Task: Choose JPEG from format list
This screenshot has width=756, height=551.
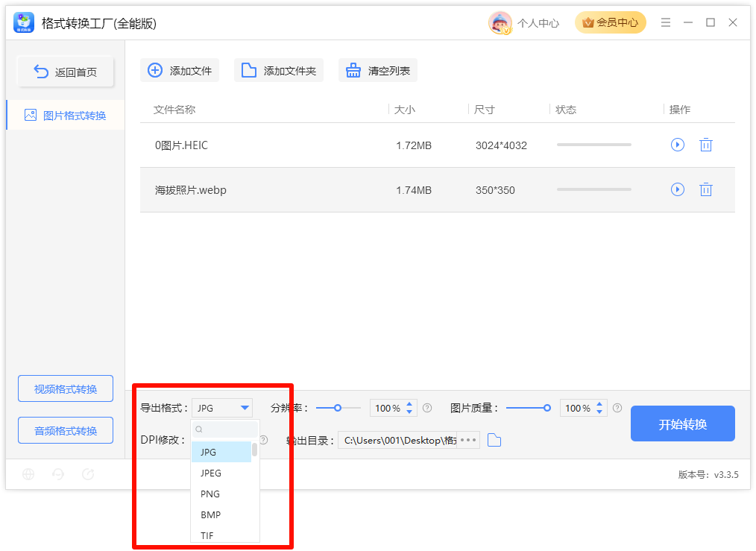Action: [x=221, y=473]
